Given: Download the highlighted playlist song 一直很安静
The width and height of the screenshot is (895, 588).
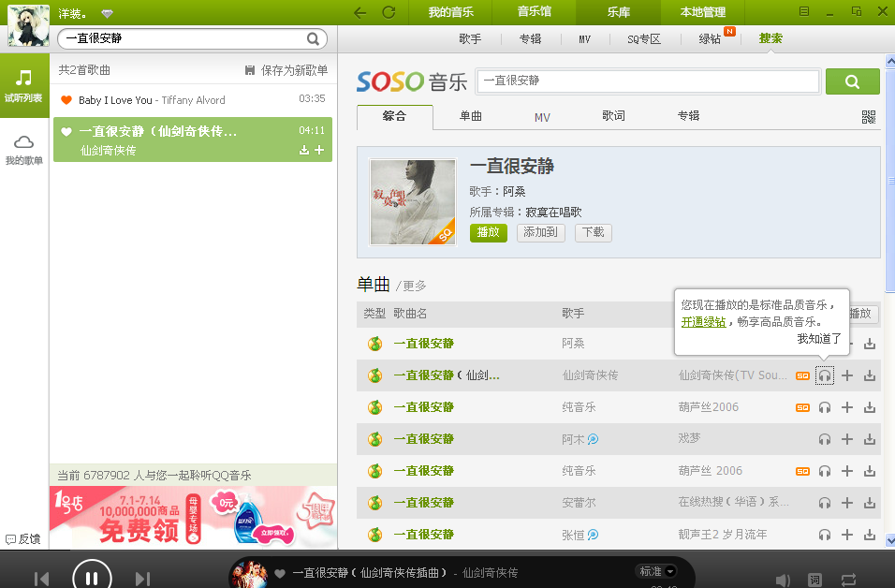Looking at the screenshot, I should 303,151.
